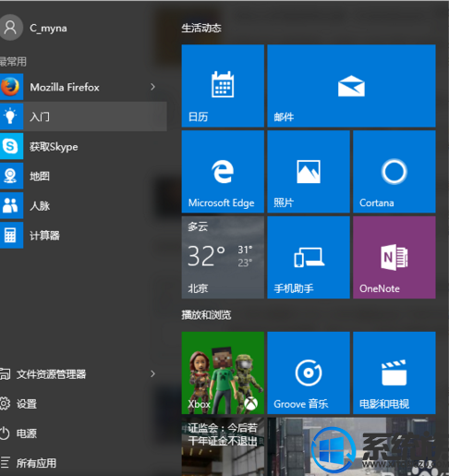
Task: Click the C_myna user name
Action: [x=48, y=28]
